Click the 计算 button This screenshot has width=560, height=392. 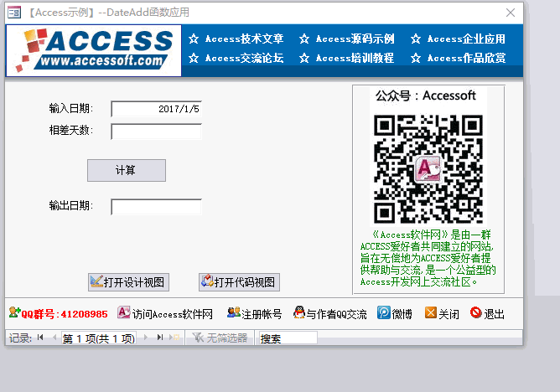click(x=127, y=170)
